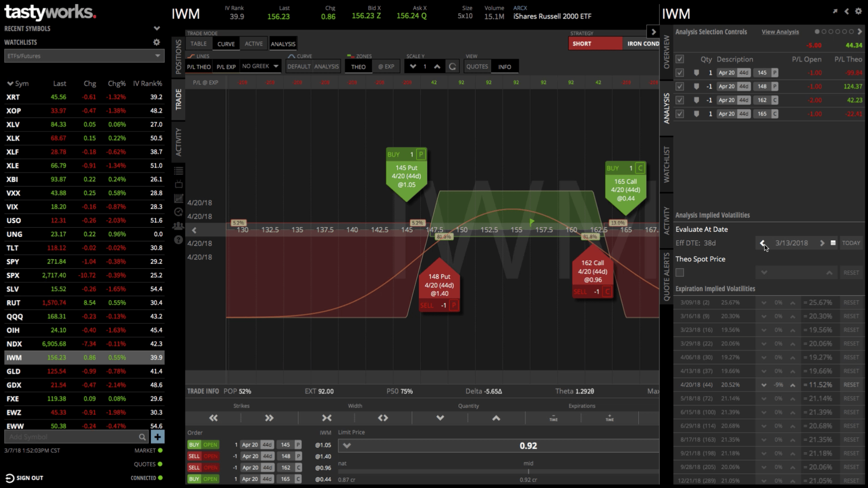Pan the price axis left
Screen dimensions: 868x488
tap(194, 230)
